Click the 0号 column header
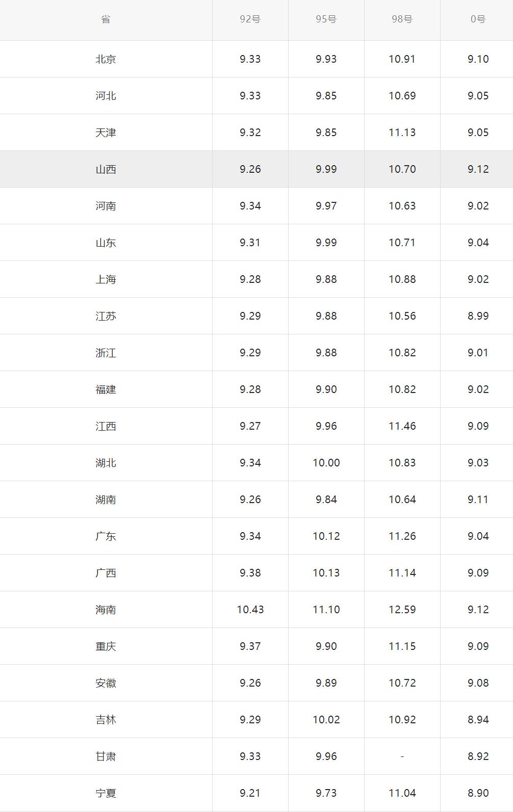The height and width of the screenshot is (812, 513). click(478, 19)
